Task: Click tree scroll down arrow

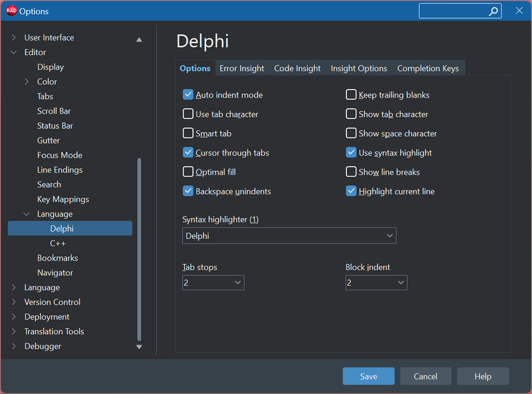Action: (139, 347)
